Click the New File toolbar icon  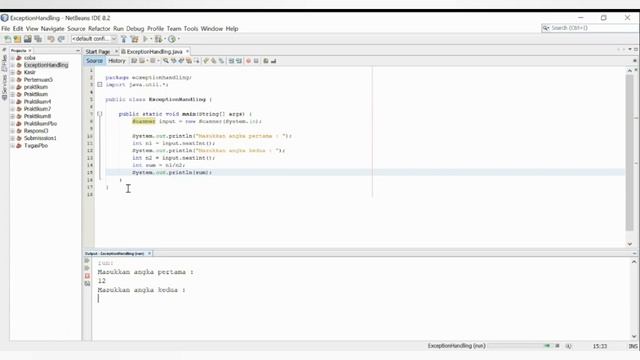[x=7, y=39]
